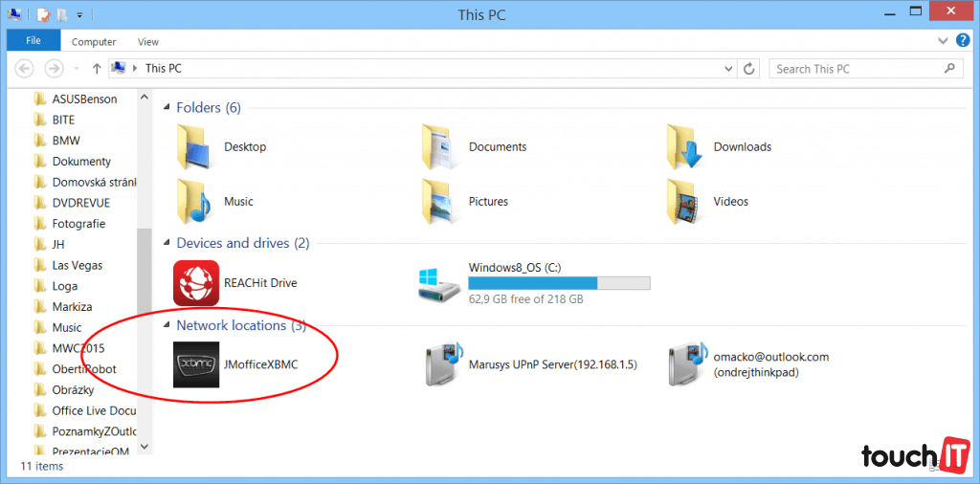
Task: Switch to the View ribbon tab
Action: [x=148, y=42]
